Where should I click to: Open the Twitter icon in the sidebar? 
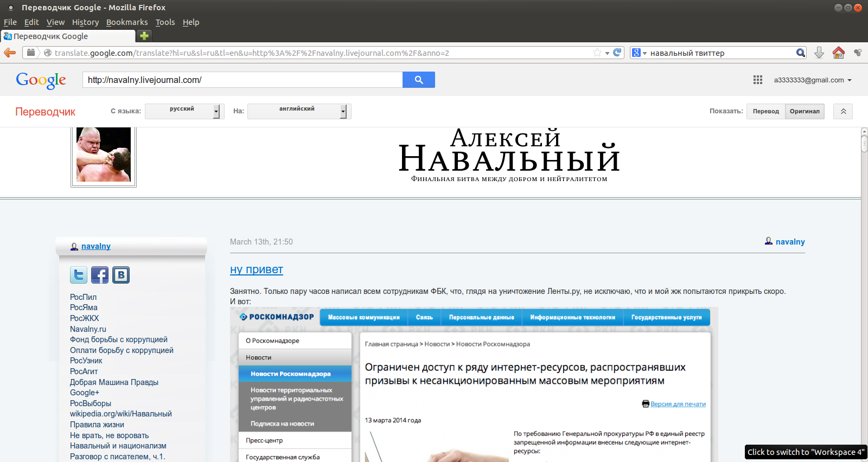[79, 275]
